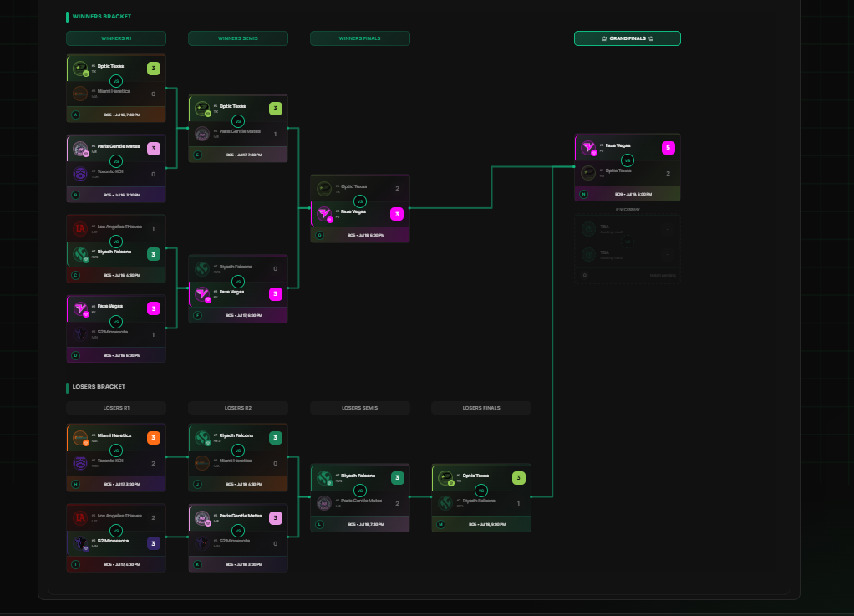Open the Faze Vegas team name in match D
The width and height of the screenshot is (854, 616).
point(110,306)
